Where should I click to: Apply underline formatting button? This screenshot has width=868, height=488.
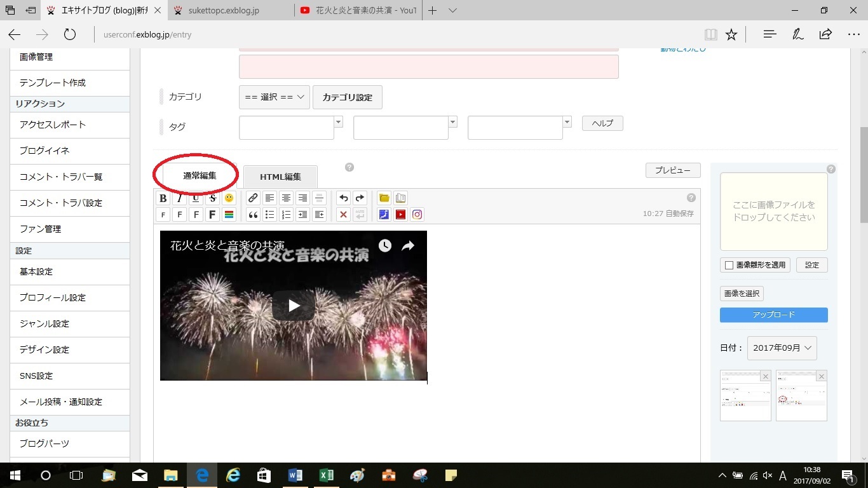(x=196, y=198)
